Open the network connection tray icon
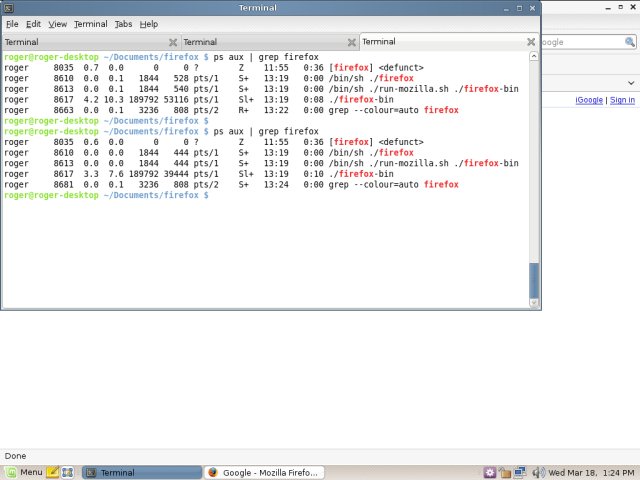 click(520, 472)
